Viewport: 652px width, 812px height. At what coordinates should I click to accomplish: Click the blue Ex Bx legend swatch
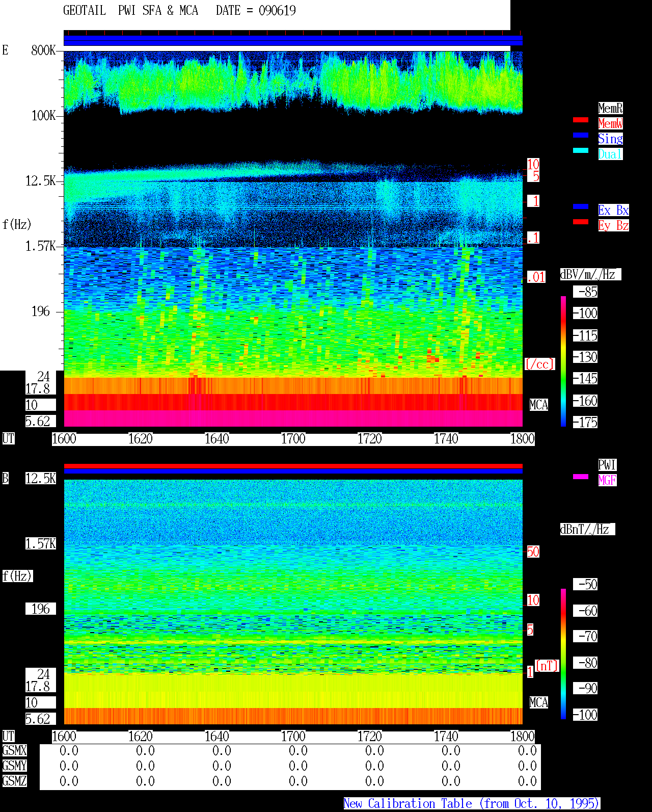[x=581, y=206]
